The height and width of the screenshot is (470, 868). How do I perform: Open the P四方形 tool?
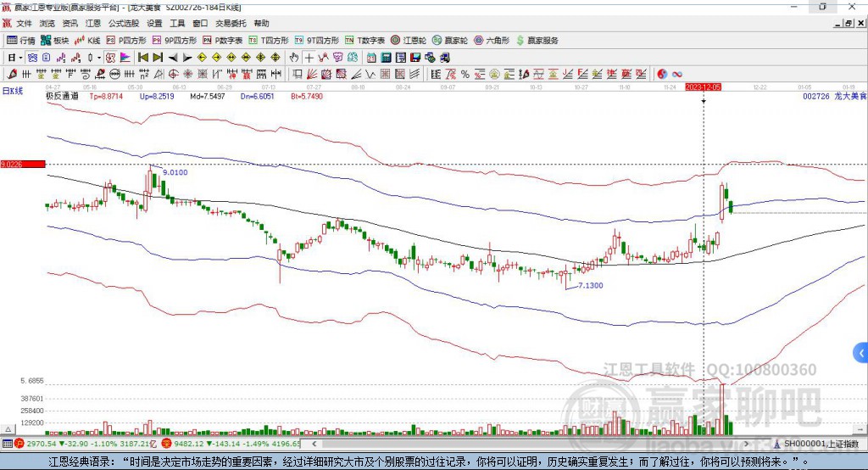pos(126,41)
